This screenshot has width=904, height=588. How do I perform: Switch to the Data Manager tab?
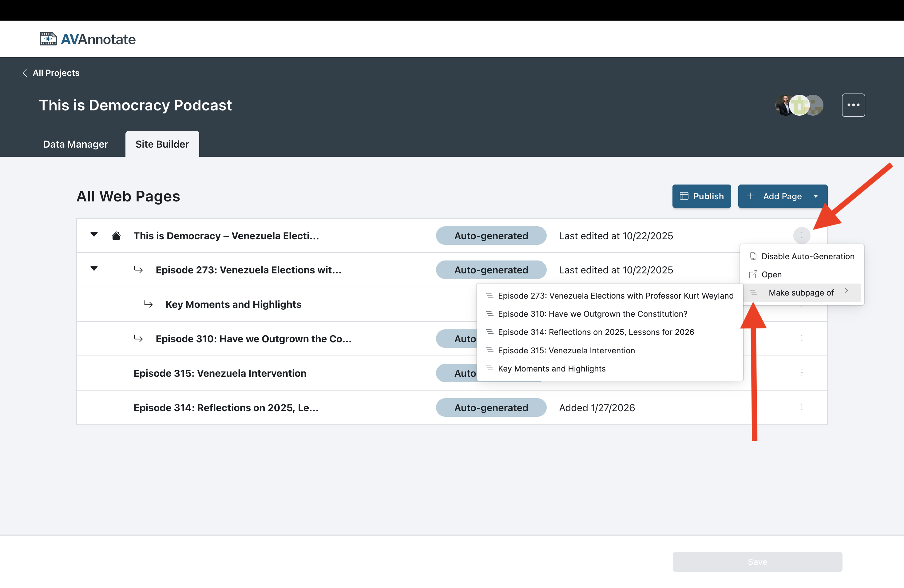[76, 144]
